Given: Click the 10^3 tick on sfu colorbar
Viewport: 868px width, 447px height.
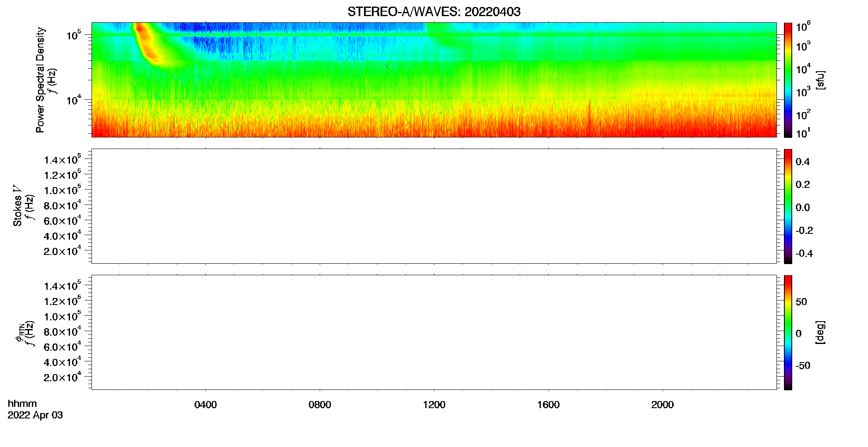Looking at the screenshot, I should point(803,92).
